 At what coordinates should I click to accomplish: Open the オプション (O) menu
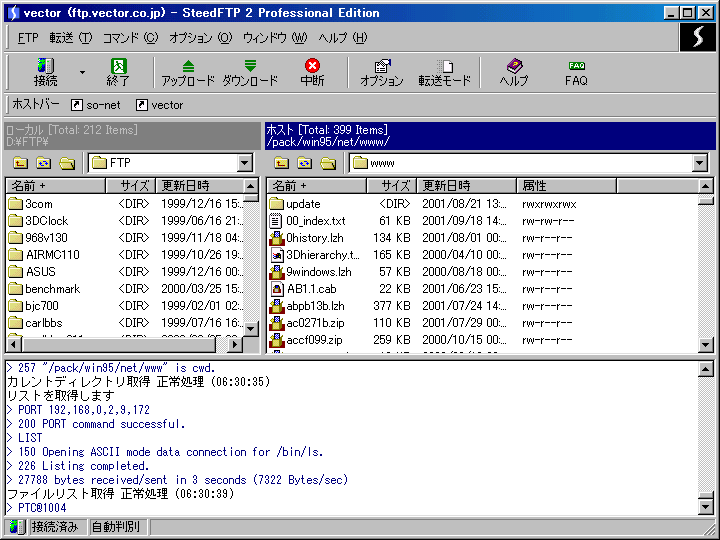[201, 38]
